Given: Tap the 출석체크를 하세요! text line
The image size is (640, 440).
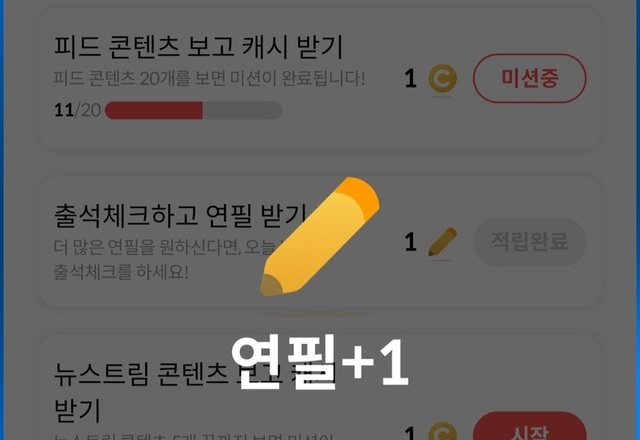Looking at the screenshot, I should click(x=121, y=272).
